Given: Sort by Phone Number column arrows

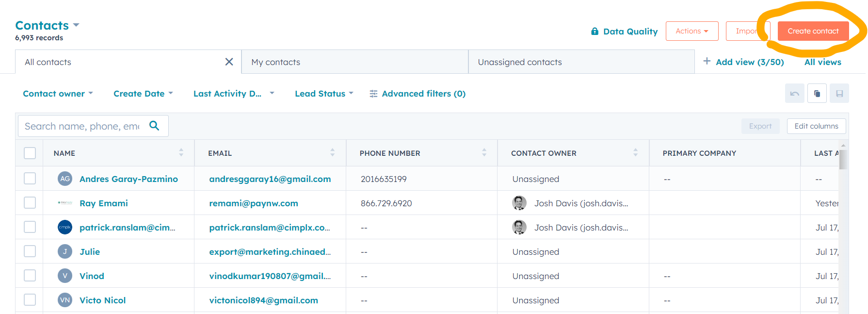Looking at the screenshot, I should tap(484, 152).
